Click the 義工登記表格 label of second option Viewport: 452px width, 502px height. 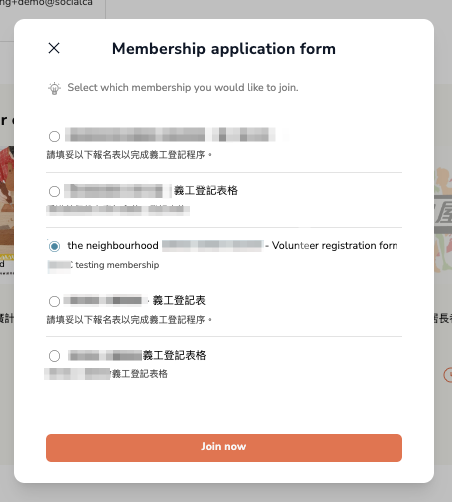206,191
